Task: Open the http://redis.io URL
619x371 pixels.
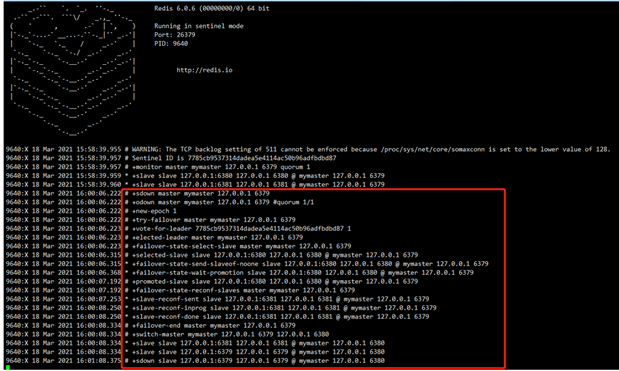Action: click(x=204, y=70)
